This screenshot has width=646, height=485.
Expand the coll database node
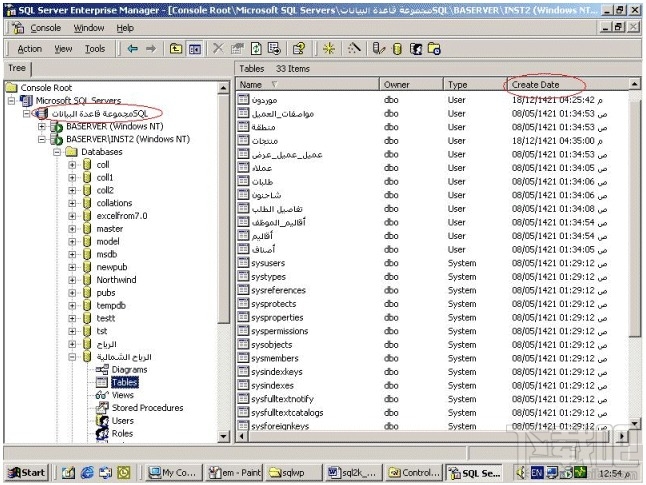click(x=72, y=165)
